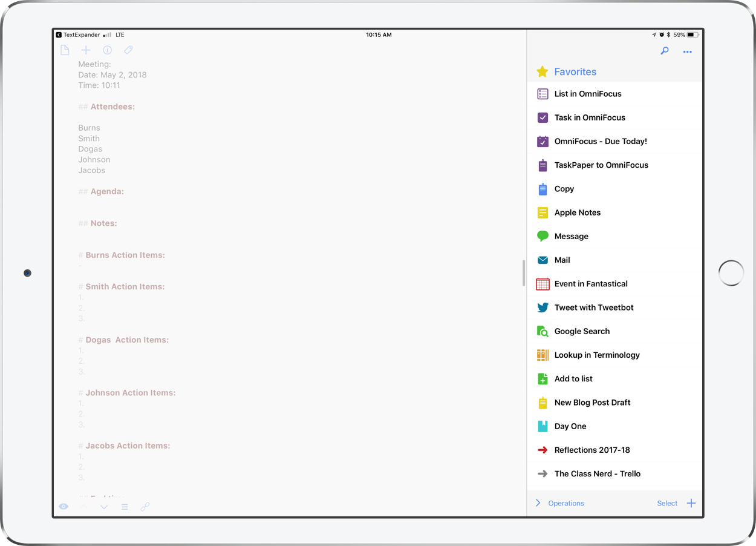The image size is (756, 546).
Task: Run the Message action
Action: [x=614, y=236]
